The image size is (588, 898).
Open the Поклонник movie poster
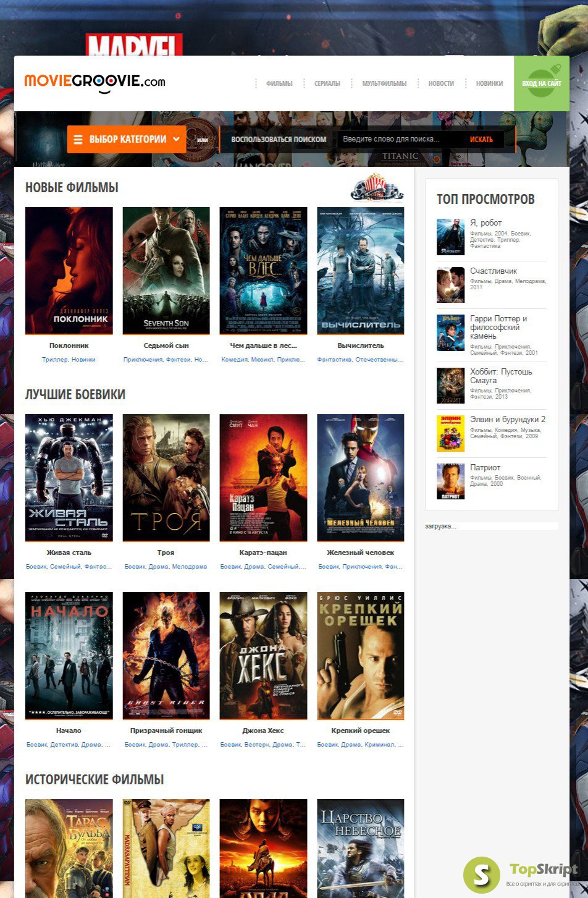click(x=69, y=271)
